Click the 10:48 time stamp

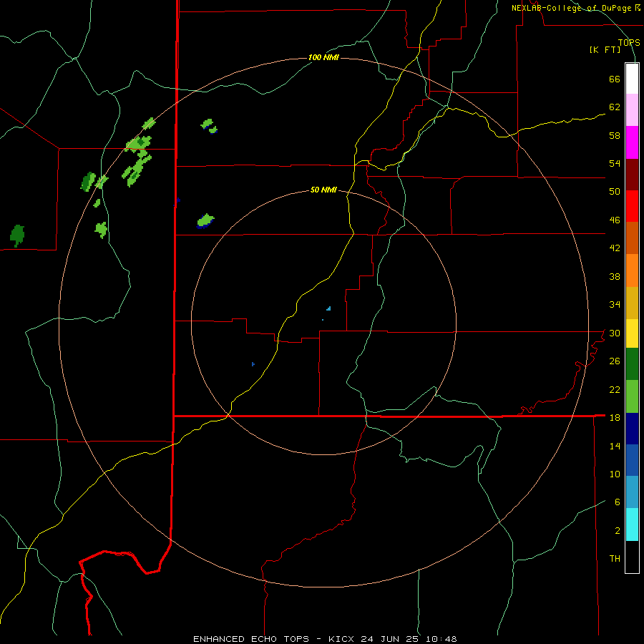441,639
